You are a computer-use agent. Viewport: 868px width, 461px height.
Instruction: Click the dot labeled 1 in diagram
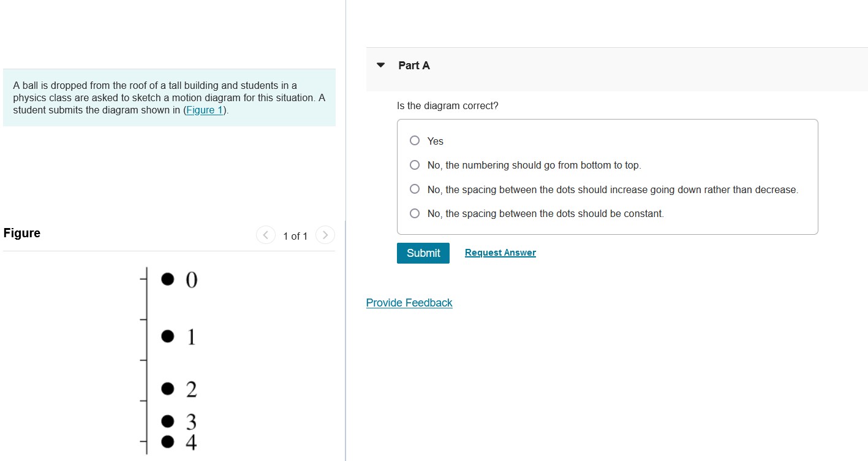tap(168, 336)
